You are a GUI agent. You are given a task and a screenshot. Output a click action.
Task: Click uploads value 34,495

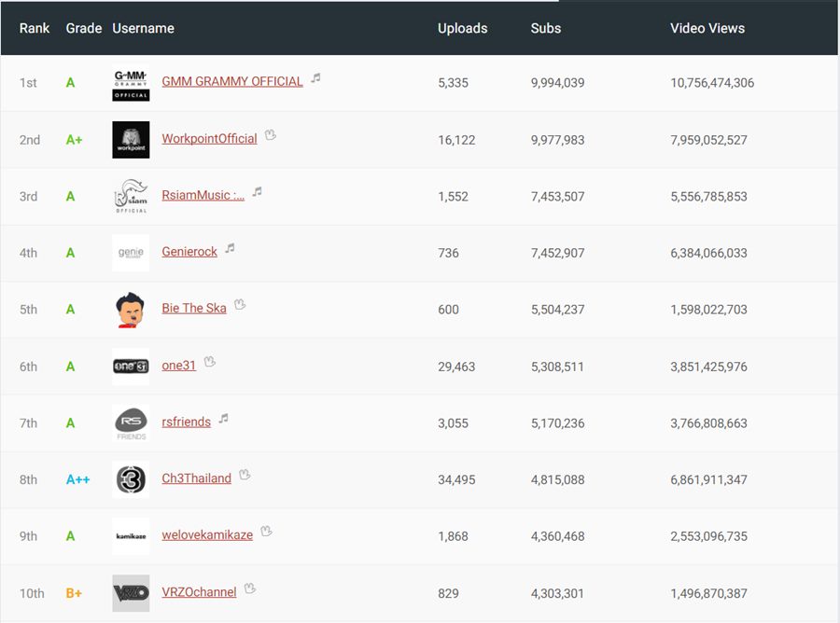456,479
